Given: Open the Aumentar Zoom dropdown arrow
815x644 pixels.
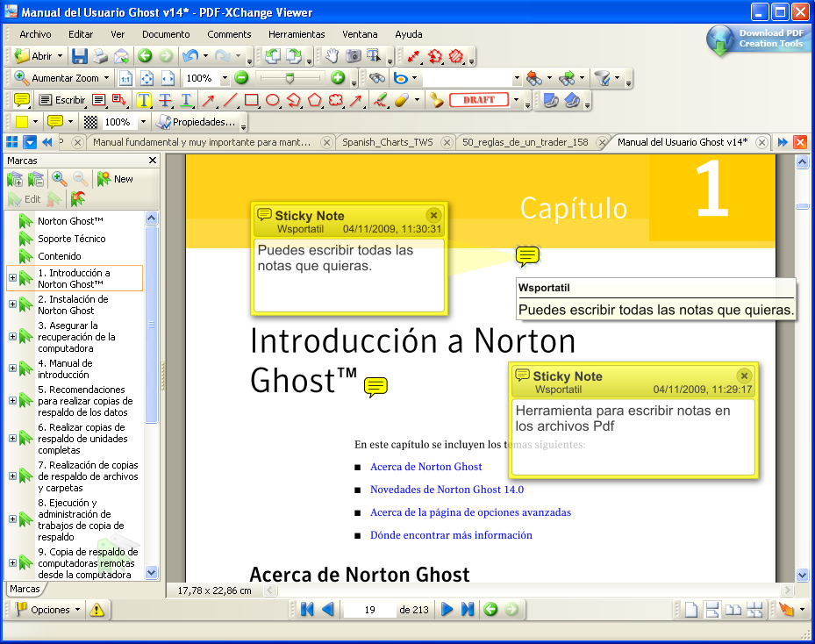Looking at the screenshot, I should point(106,78).
